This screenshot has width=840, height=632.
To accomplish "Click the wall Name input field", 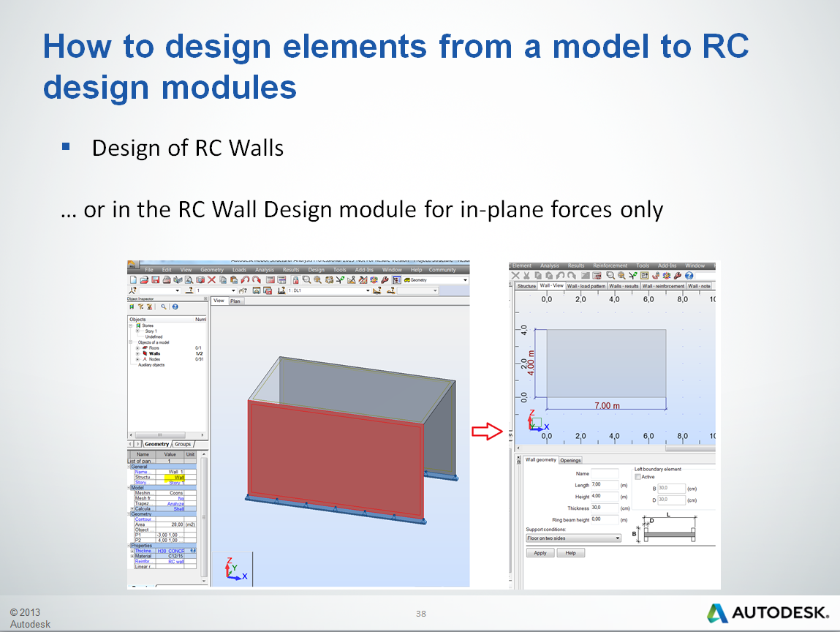I will (x=605, y=473).
